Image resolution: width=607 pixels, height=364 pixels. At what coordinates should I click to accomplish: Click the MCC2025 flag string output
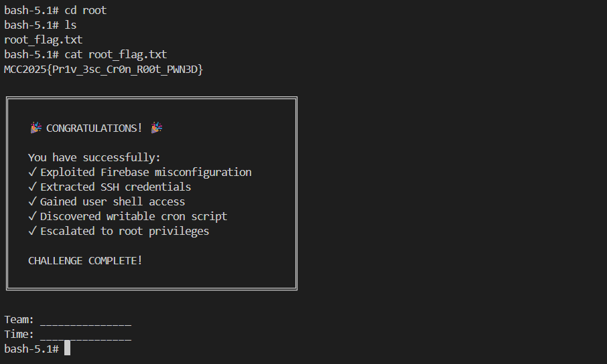click(x=103, y=69)
